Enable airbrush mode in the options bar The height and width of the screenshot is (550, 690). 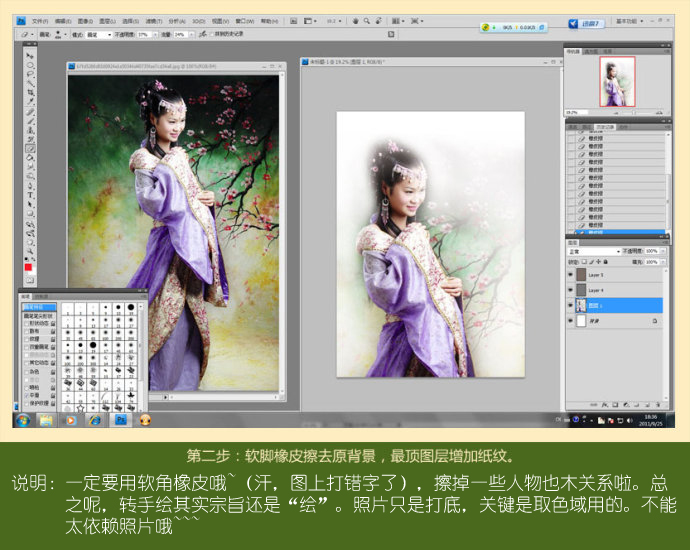202,34
